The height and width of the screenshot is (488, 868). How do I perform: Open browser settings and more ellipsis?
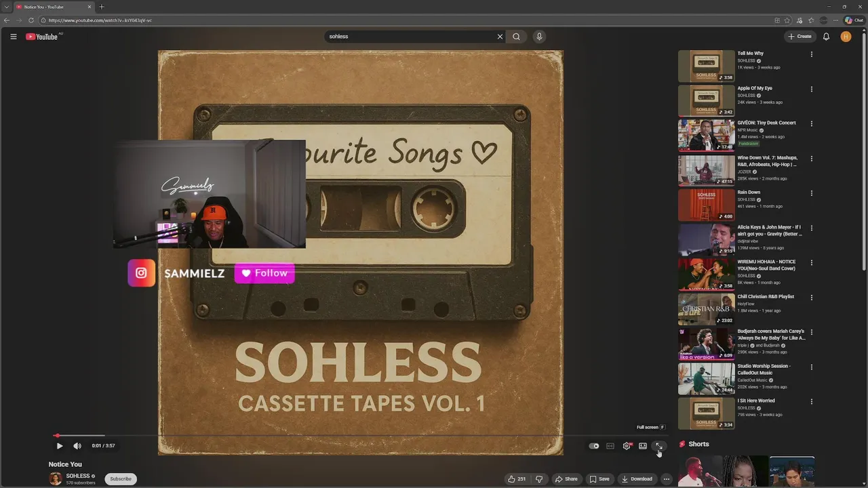point(835,20)
